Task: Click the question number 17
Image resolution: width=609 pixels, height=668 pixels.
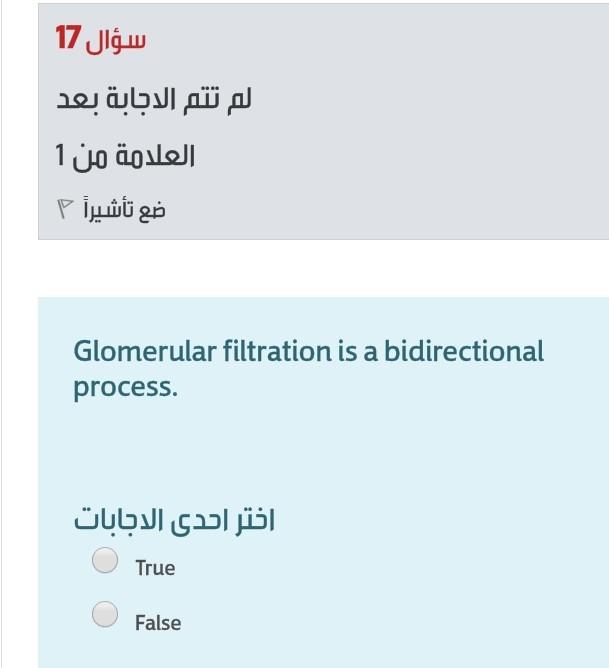Action: click(68, 37)
